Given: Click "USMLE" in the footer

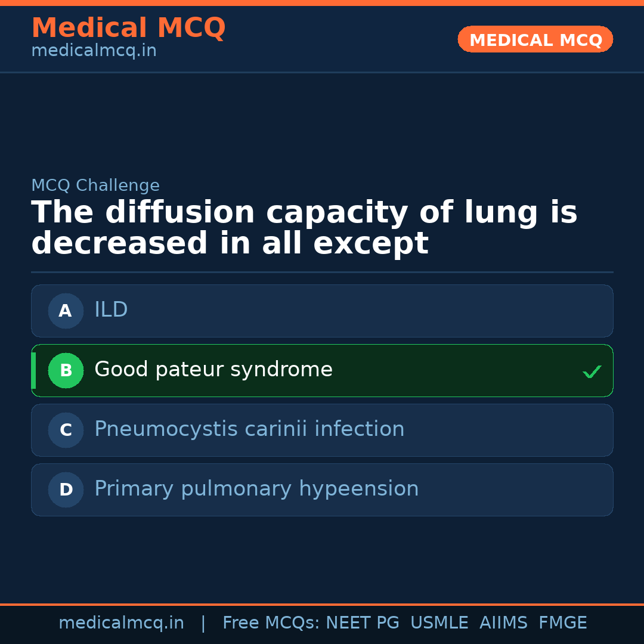Looking at the screenshot, I should (439, 623).
